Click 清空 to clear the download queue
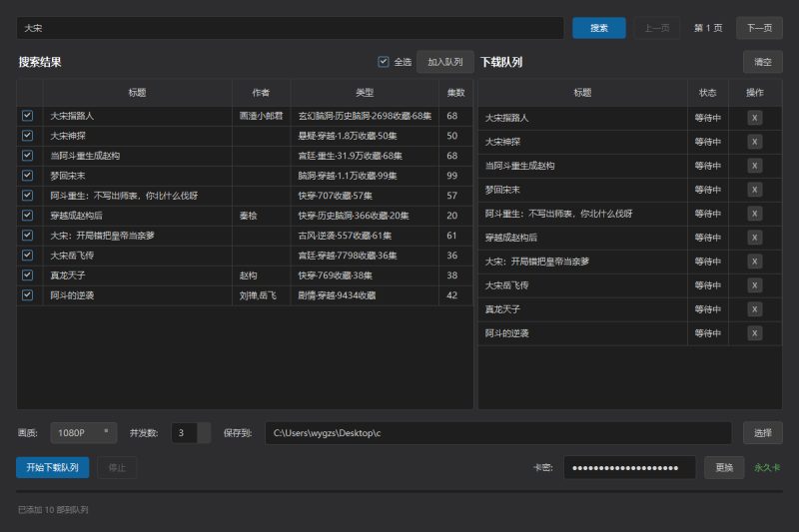The image size is (799, 532). (762, 62)
